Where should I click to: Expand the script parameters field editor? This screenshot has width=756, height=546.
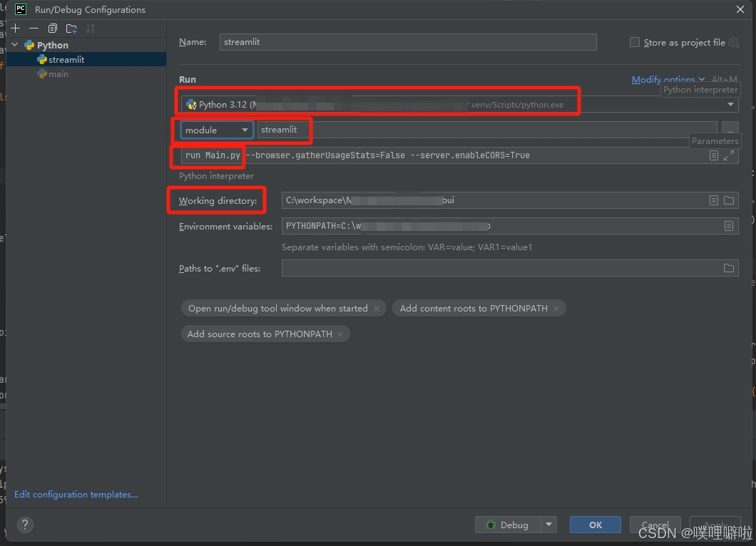click(x=730, y=155)
